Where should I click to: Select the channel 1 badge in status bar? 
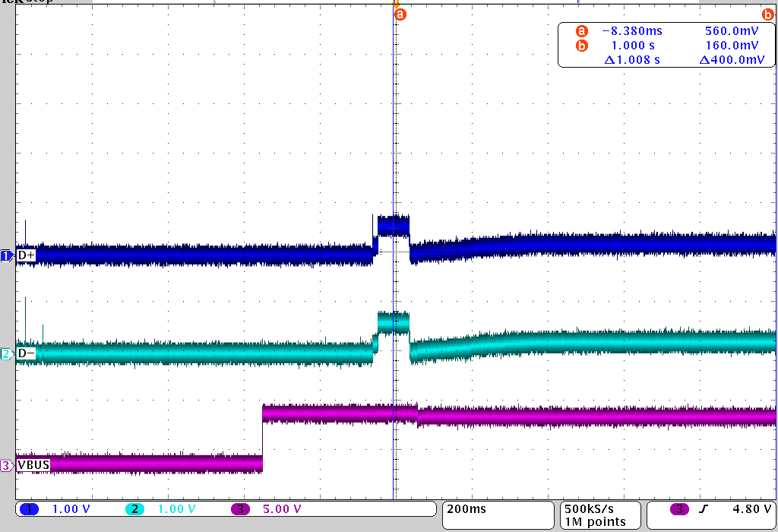pyautogui.click(x=30, y=509)
